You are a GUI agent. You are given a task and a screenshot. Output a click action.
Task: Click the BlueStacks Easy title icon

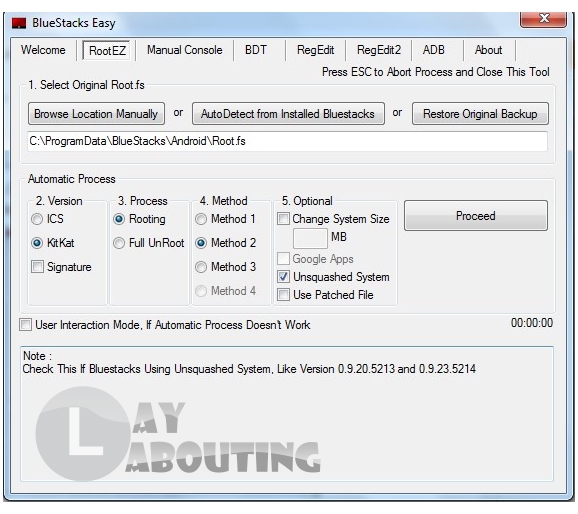(x=19, y=23)
